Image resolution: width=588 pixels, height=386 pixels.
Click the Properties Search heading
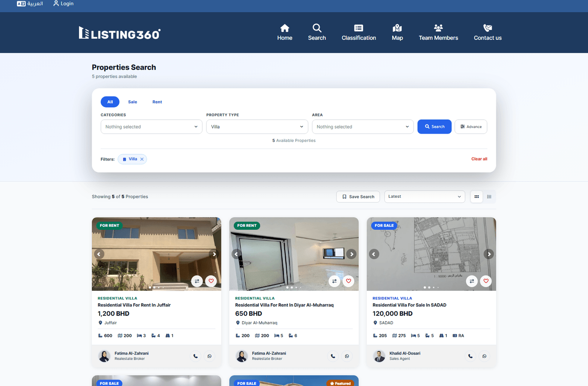[124, 67]
